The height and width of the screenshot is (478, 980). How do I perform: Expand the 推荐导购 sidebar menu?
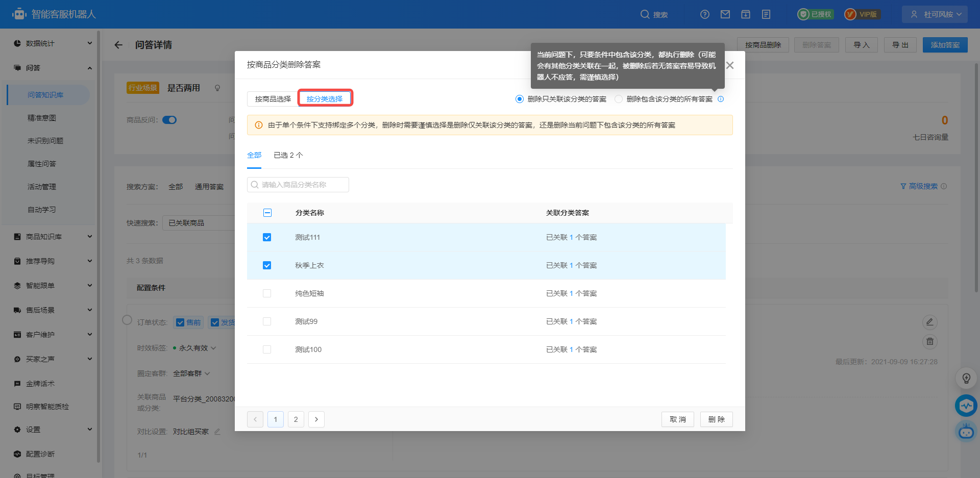pyautogui.click(x=90, y=261)
